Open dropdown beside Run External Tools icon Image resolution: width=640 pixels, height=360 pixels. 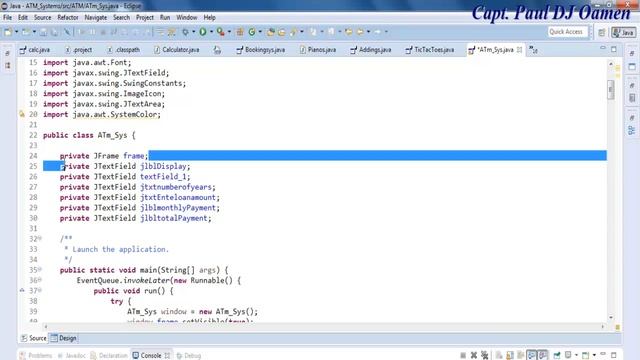[x=229, y=32]
